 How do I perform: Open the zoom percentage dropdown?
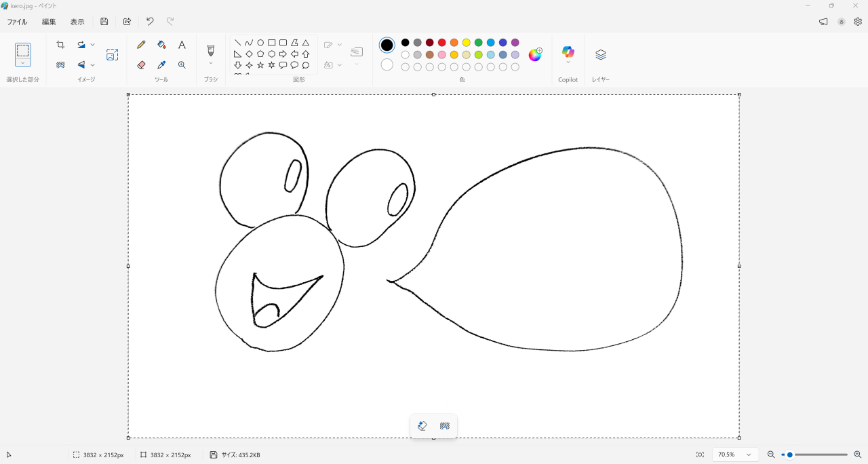[749, 455]
